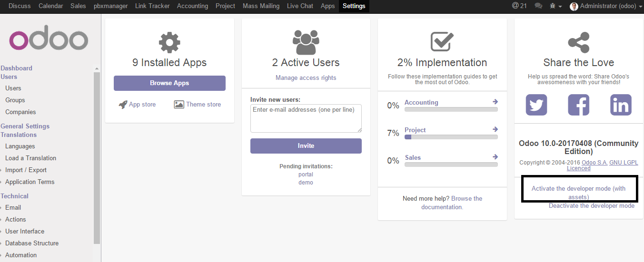Open the Mass Mailing menu

pyautogui.click(x=261, y=6)
